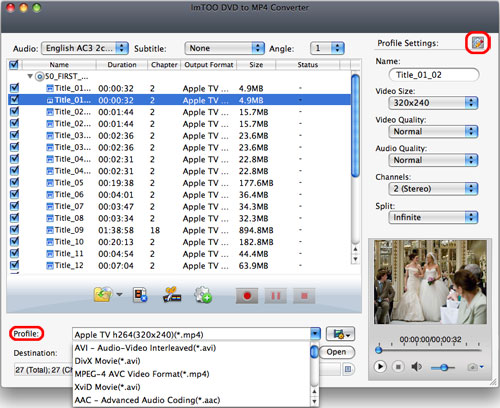Viewport: 500px width, 408px height.
Task: Click the profile list scrollbar thumb
Action: pyautogui.click(x=314, y=352)
